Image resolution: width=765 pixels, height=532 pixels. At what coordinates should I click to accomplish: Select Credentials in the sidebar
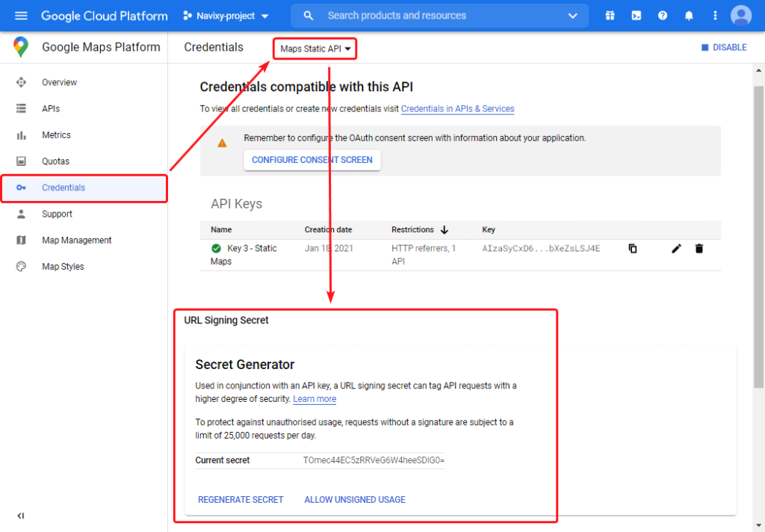point(84,188)
